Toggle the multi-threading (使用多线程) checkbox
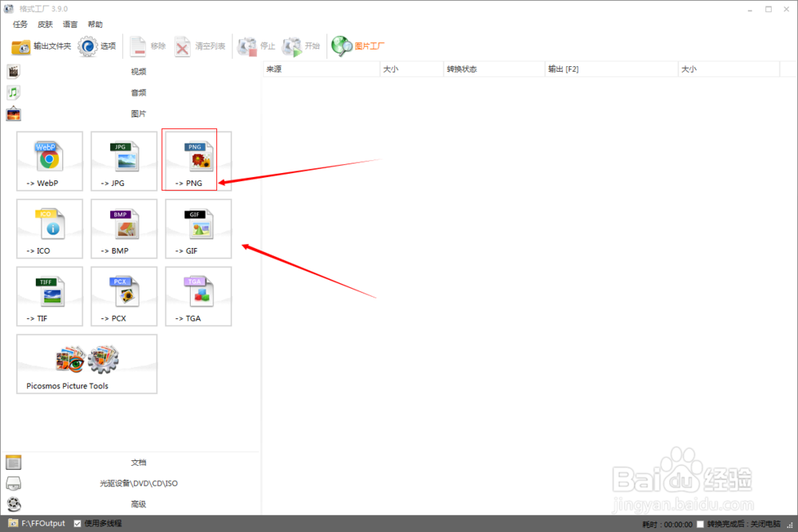 [77, 523]
